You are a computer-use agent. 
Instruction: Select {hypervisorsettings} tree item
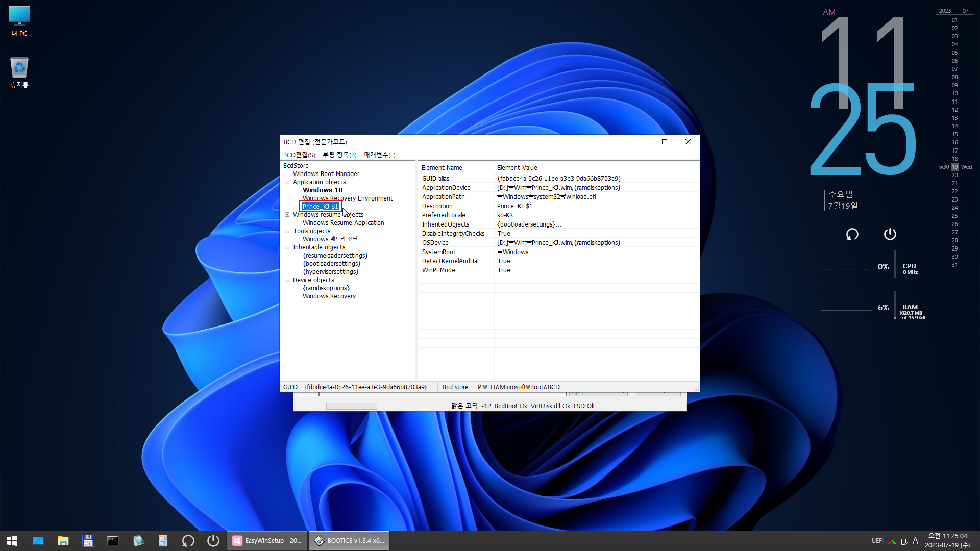point(330,272)
